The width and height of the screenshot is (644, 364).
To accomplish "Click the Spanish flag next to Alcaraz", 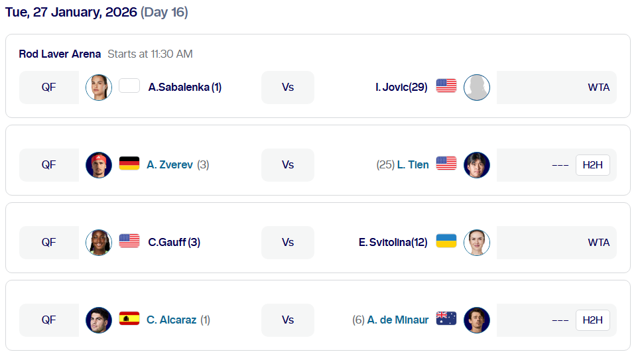I will [129, 318].
